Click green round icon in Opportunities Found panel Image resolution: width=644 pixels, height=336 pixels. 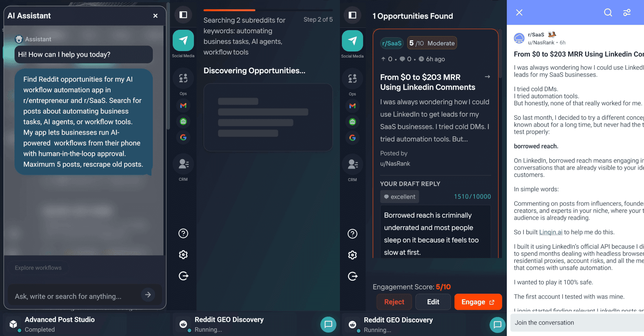tap(352, 122)
